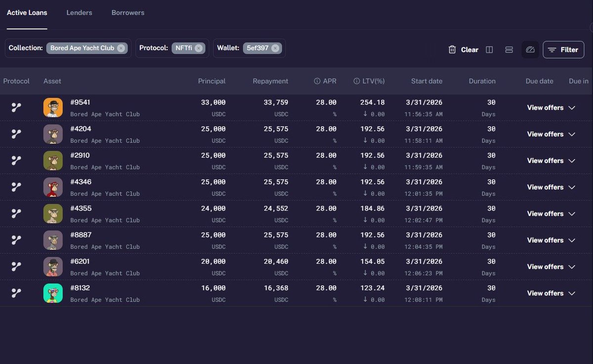
Task: Open ape thumbnail for #4204
Action: [x=53, y=134]
